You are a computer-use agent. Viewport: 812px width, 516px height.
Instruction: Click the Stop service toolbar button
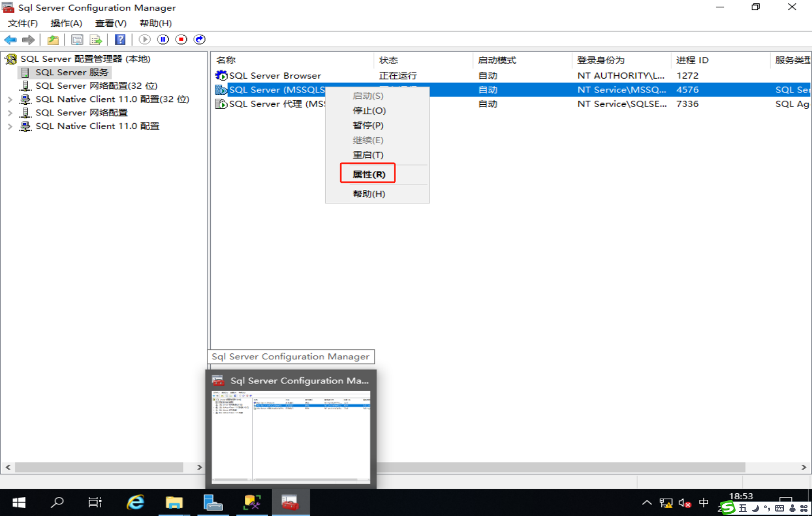pyautogui.click(x=181, y=40)
